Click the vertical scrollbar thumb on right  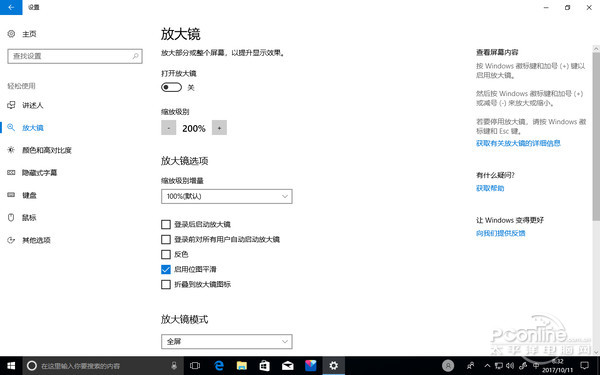pyautogui.click(x=596, y=137)
